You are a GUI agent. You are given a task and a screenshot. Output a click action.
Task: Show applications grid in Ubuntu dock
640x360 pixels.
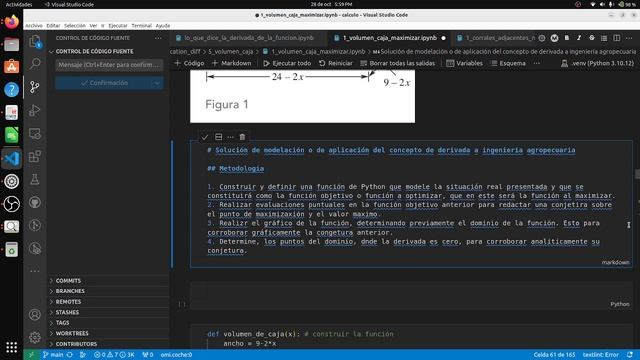(x=11, y=347)
